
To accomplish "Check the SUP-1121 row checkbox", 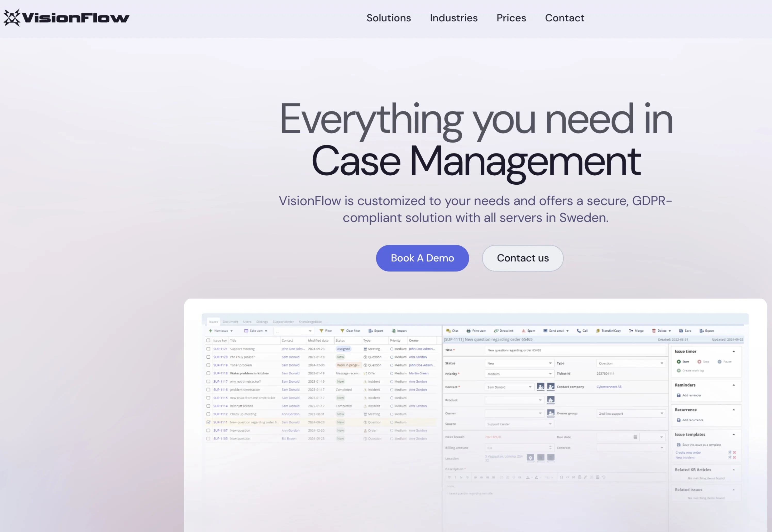I will point(208,349).
